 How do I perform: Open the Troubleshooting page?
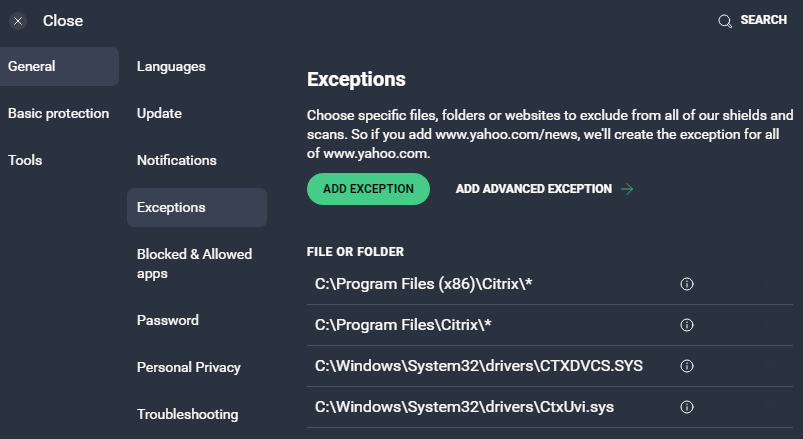click(187, 415)
